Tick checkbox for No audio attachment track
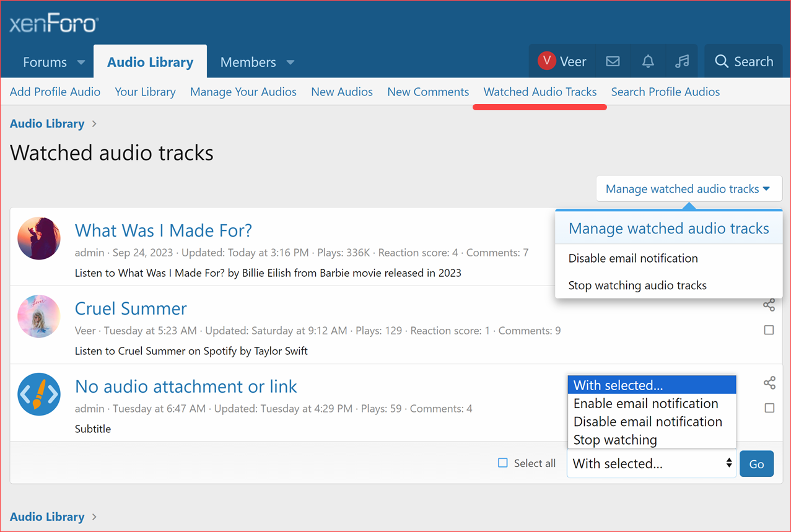Viewport: 791px width, 532px height. pos(769,408)
